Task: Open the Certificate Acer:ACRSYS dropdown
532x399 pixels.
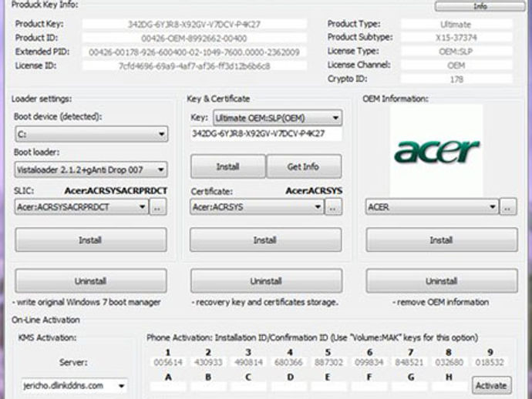Action: [257, 206]
